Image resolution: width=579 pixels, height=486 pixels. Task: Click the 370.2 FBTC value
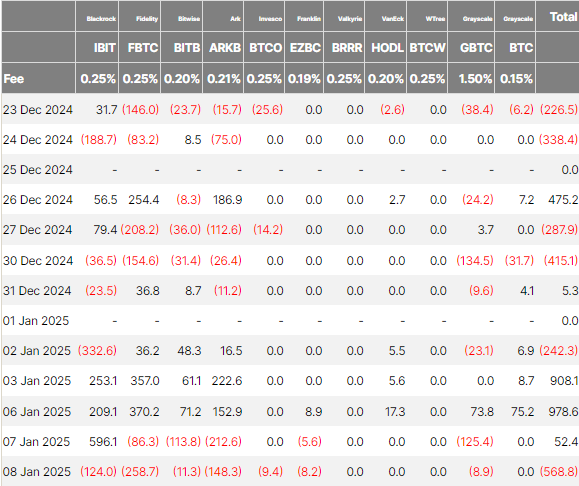pyautogui.click(x=144, y=411)
